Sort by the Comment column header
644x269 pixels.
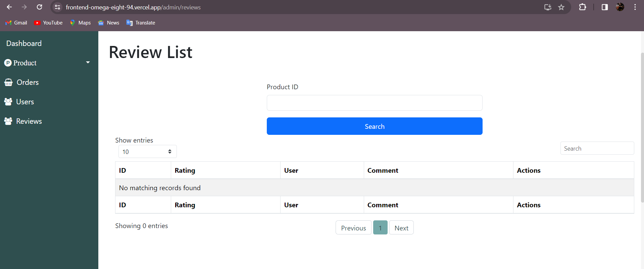(439, 170)
